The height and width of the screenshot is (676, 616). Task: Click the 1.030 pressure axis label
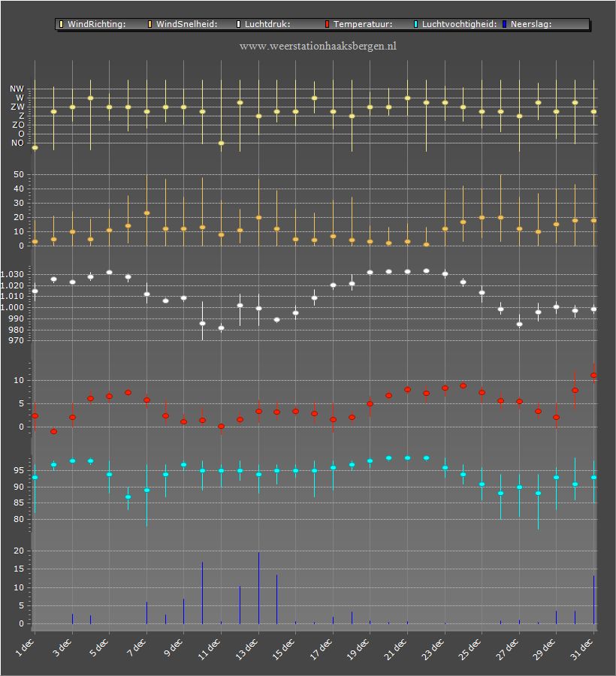tap(12, 275)
